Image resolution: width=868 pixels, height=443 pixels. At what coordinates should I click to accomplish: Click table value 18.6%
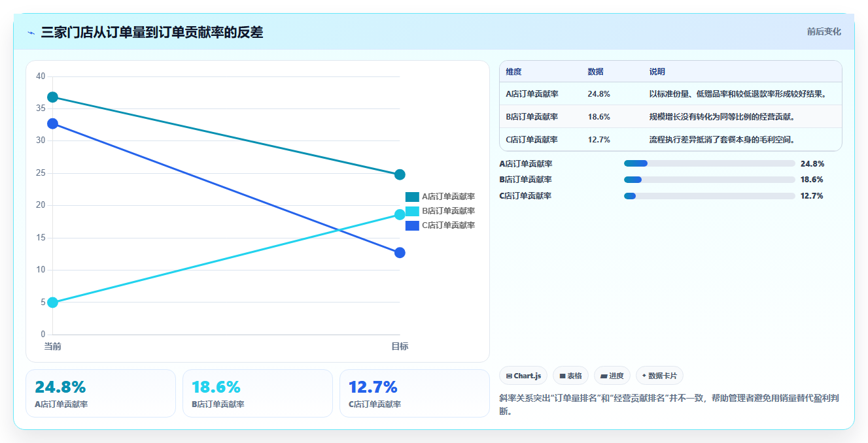click(599, 117)
